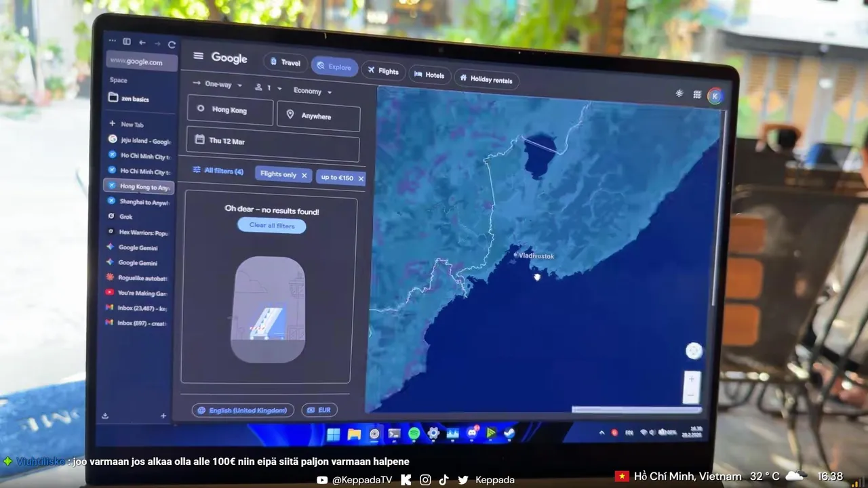
Task: Open Steam from the taskbar
Action: [x=509, y=432]
